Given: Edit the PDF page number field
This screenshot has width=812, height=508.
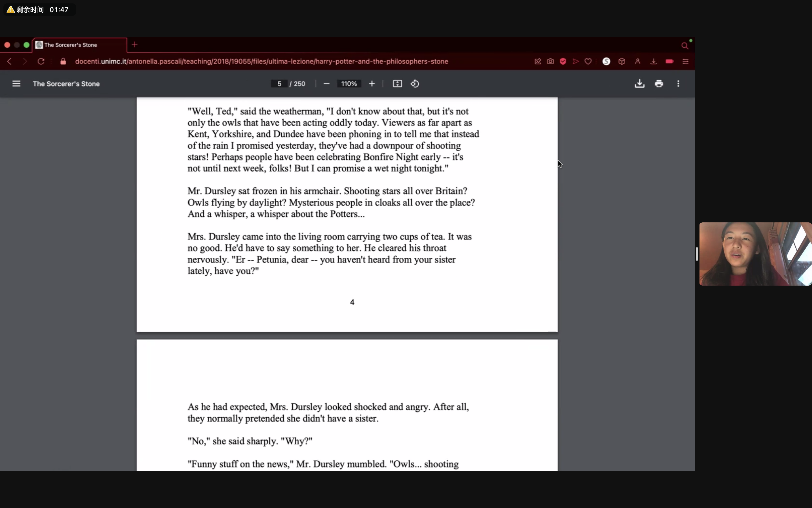Looking at the screenshot, I should [x=279, y=84].
